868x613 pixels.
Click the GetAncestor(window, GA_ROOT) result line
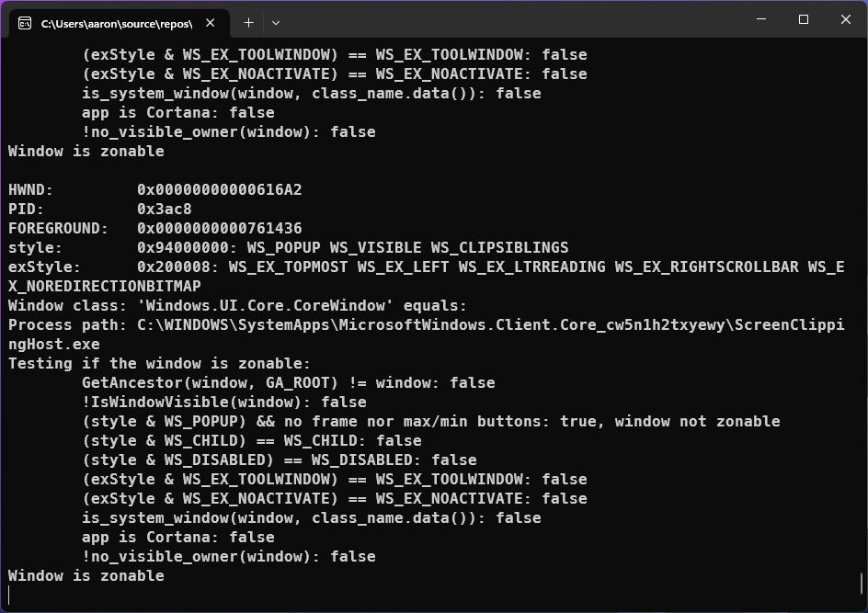click(285, 382)
